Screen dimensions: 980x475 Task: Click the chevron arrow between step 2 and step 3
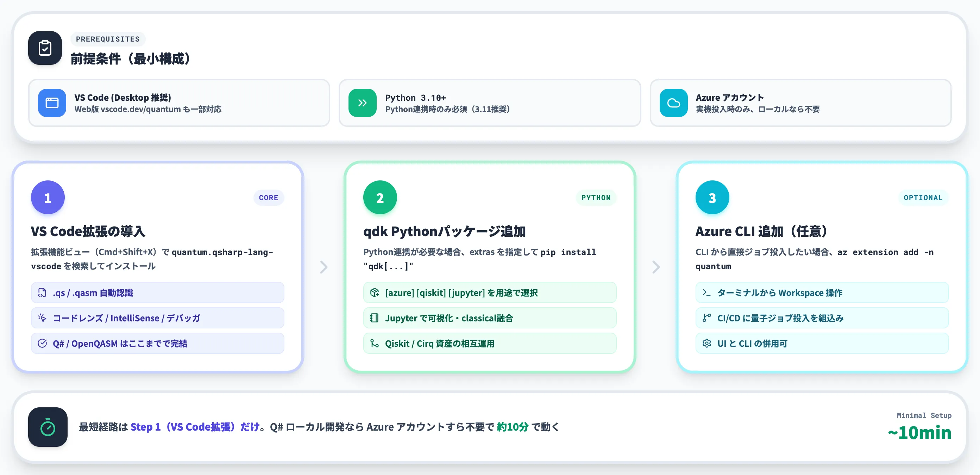656,267
